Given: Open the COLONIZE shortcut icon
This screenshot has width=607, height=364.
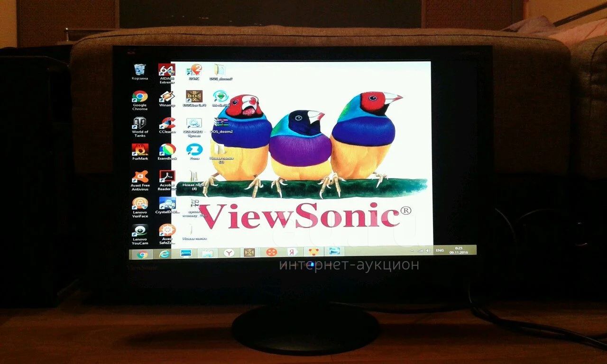Looking at the screenshot, I should tap(194, 127).
